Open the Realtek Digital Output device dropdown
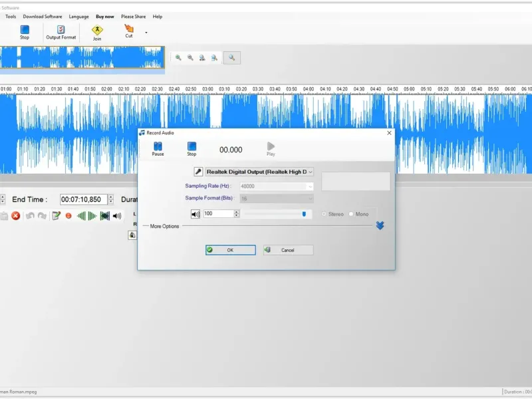532x399 pixels. coord(259,172)
